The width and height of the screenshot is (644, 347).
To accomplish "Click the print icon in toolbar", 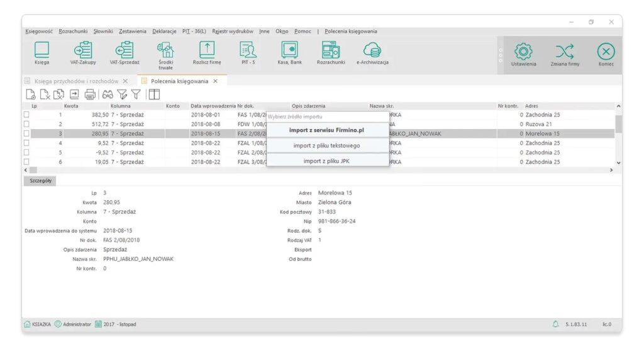I will pos(90,94).
